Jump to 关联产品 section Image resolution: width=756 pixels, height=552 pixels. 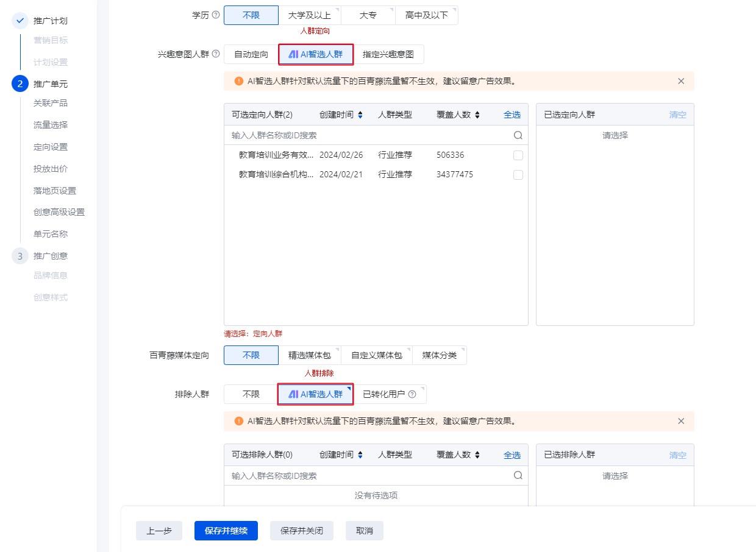point(51,103)
